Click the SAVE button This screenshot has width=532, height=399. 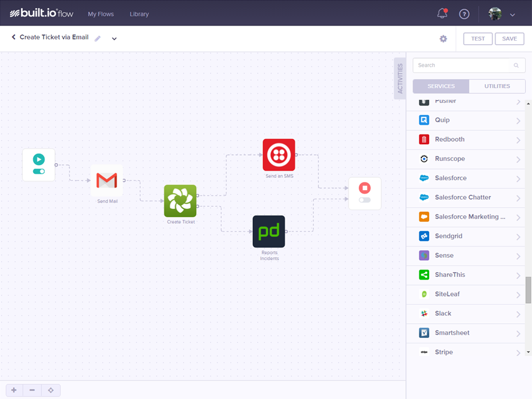[x=509, y=39]
